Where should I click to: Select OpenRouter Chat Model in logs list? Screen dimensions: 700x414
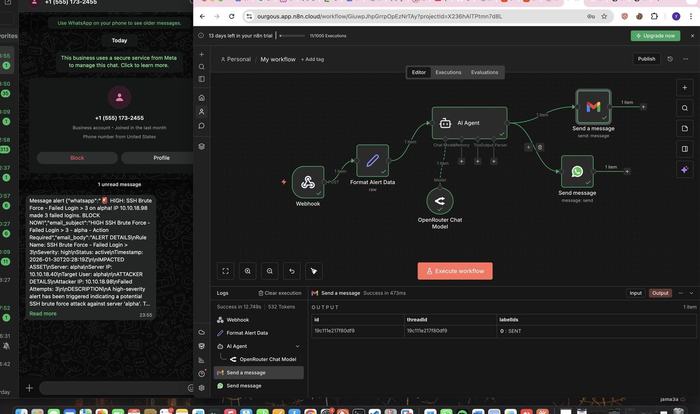262,359
